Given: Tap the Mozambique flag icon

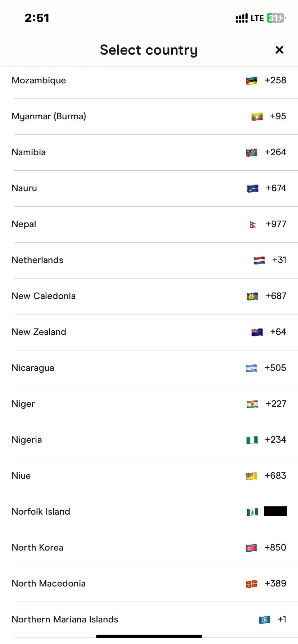Looking at the screenshot, I should click(x=252, y=80).
